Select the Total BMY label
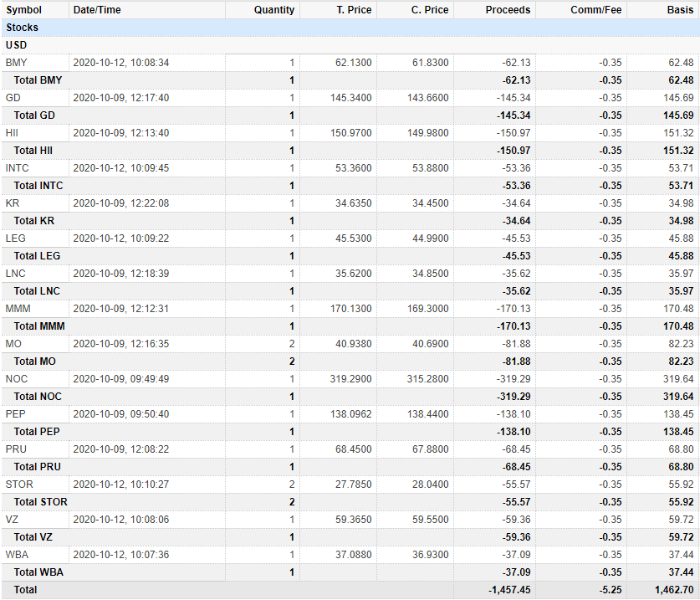This screenshot has width=700, height=600. [38, 80]
